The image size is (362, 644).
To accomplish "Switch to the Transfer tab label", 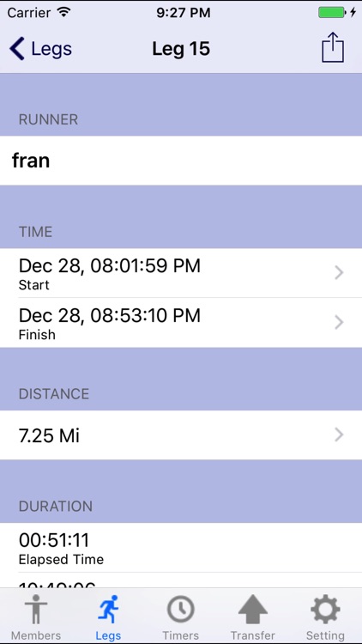I will [253, 635].
